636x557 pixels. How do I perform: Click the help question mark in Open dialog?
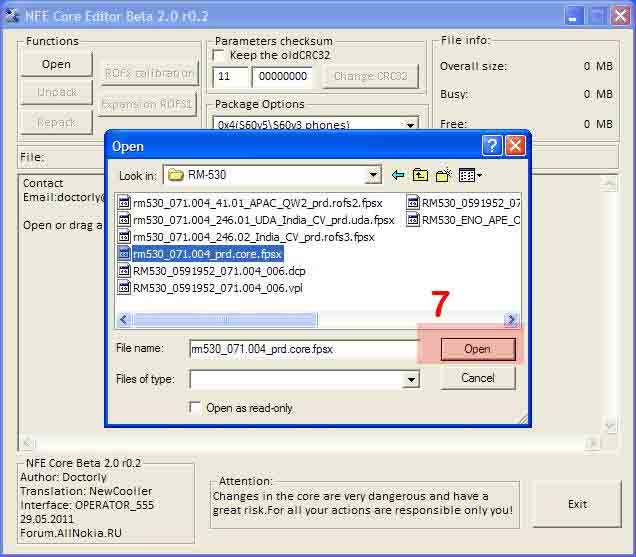coord(492,145)
